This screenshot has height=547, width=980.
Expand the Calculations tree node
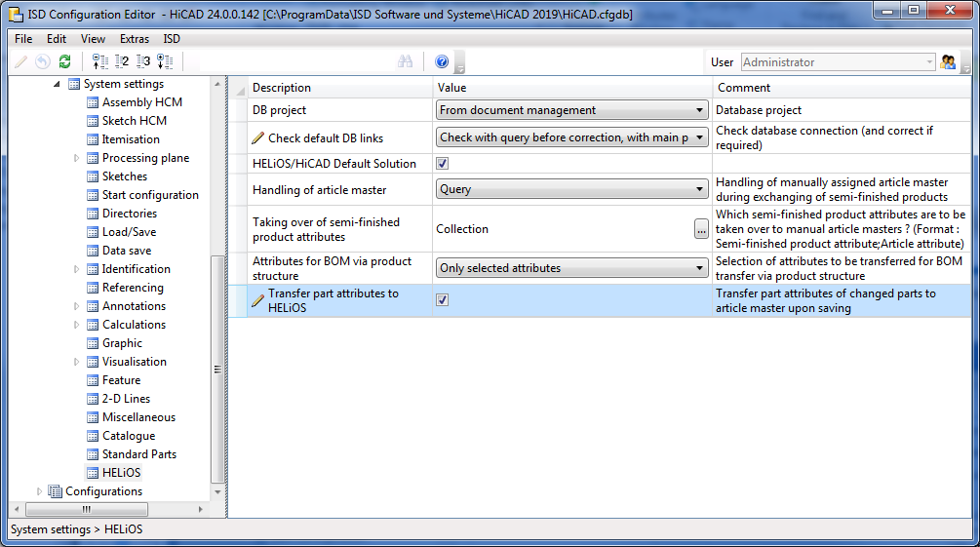pyautogui.click(x=76, y=325)
